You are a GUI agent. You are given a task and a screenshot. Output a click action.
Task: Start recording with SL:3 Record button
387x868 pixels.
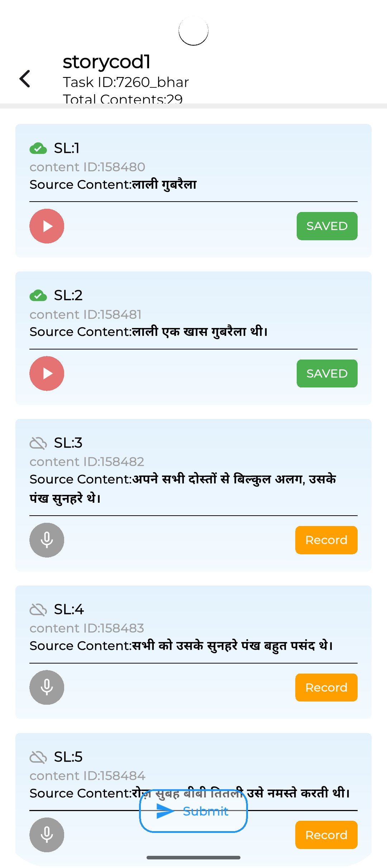coord(326,540)
